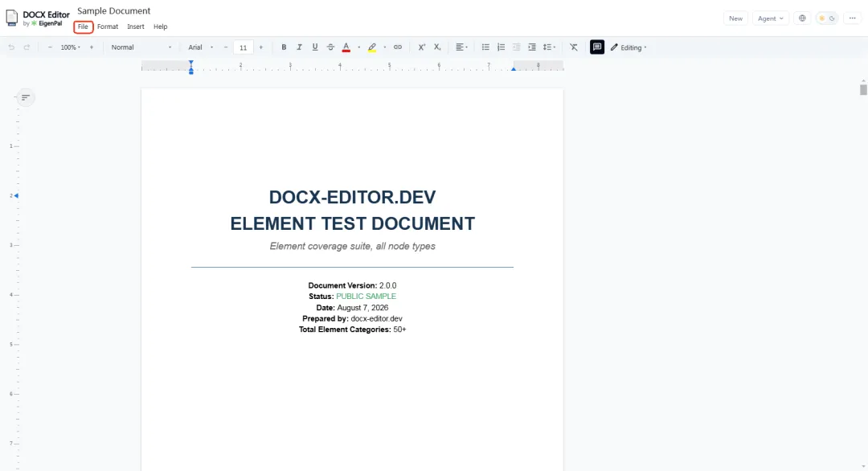Open the Normal paragraph style dropdown
This screenshot has width=868, height=471.
click(x=141, y=47)
